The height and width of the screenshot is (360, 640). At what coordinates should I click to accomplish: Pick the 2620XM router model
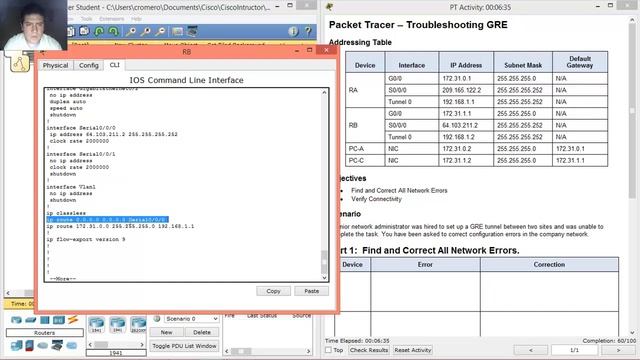(x=138, y=324)
